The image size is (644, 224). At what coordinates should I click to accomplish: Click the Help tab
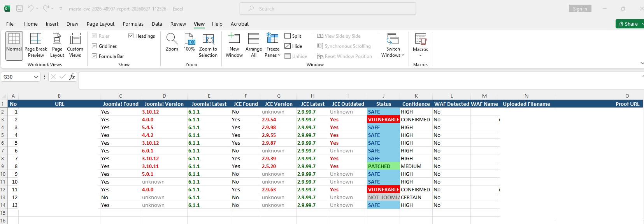click(x=217, y=24)
